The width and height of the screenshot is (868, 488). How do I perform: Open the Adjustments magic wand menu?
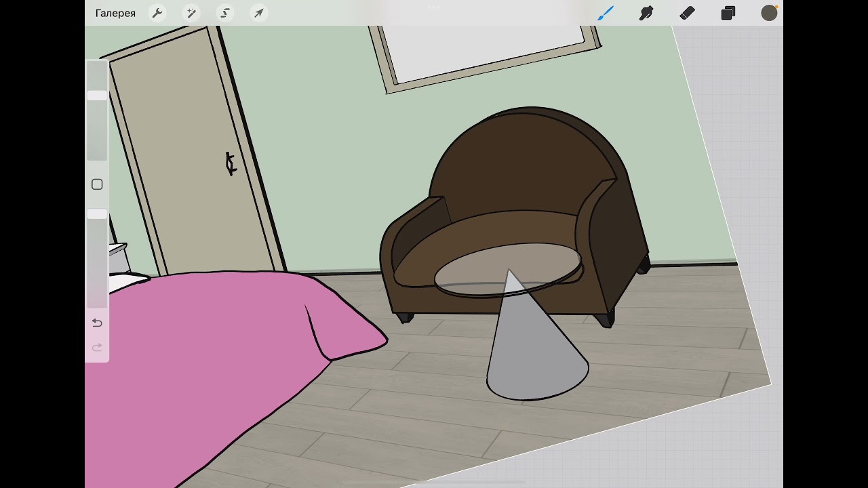click(x=191, y=13)
